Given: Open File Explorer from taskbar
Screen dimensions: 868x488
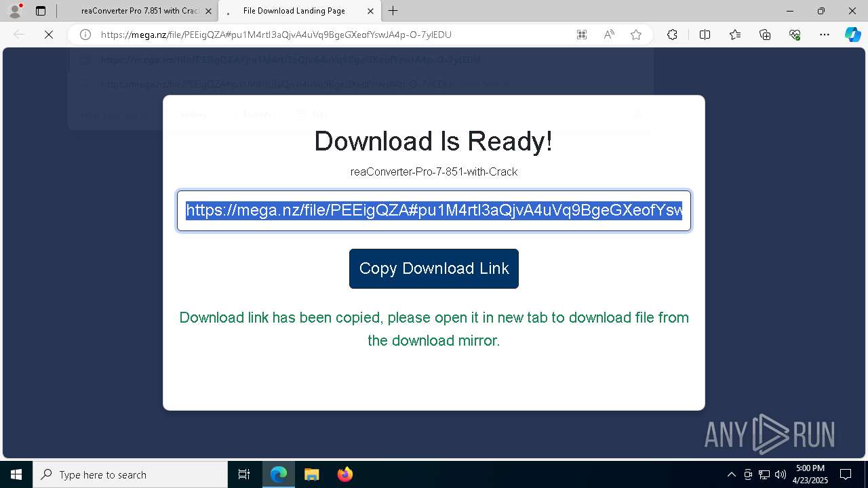Looking at the screenshot, I should (x=311, y=474).
